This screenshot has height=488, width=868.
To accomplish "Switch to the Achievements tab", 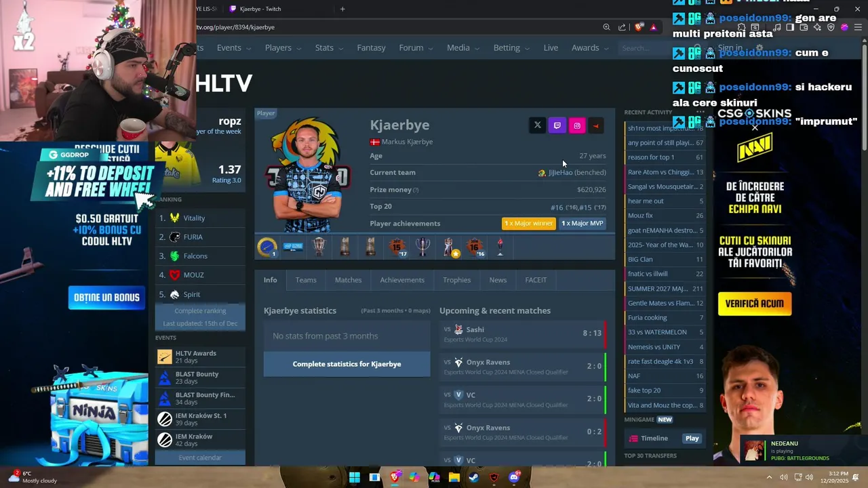I will [402, 280].
